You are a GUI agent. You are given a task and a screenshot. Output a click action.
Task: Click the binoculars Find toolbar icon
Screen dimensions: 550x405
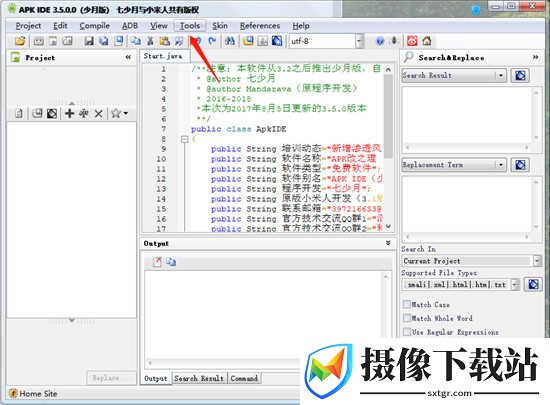[230, 41]
